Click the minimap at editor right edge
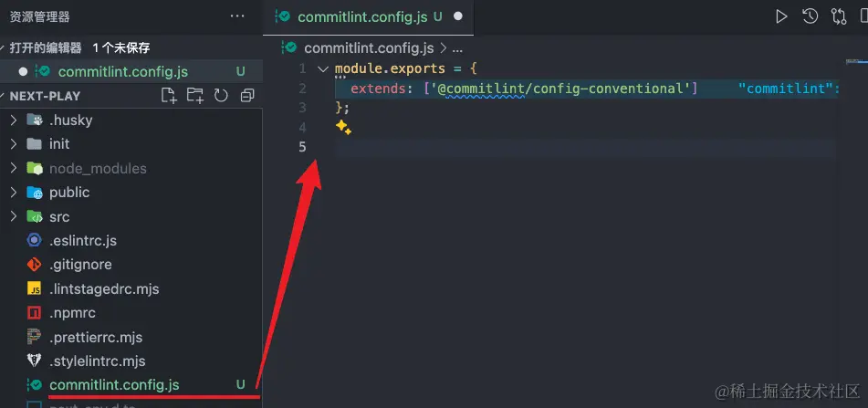 click(856, 61)
